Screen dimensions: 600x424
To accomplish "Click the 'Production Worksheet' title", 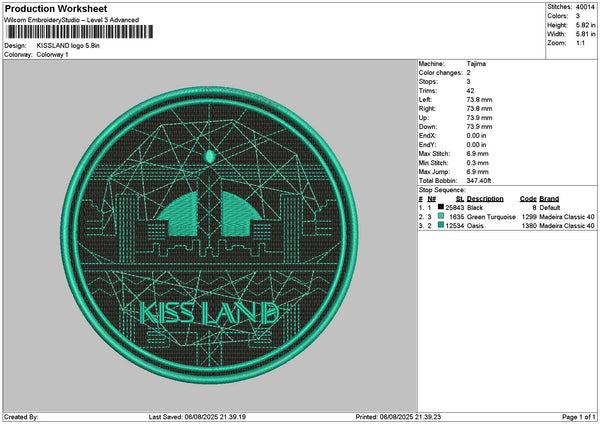I will pyautogui.click(x=56, y=8).
